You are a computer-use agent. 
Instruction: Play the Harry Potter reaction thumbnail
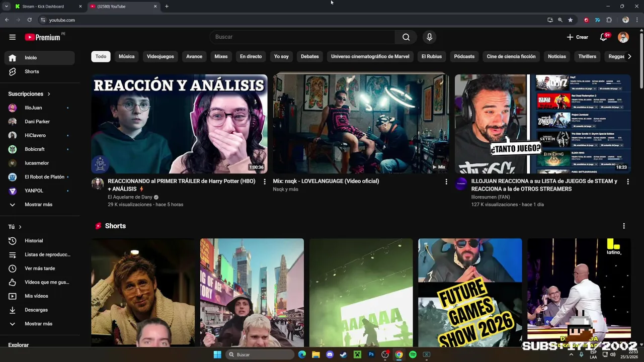click(179, 124)
